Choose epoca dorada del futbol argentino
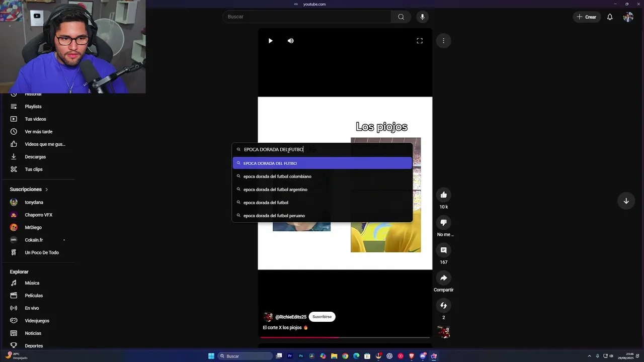 322,190
